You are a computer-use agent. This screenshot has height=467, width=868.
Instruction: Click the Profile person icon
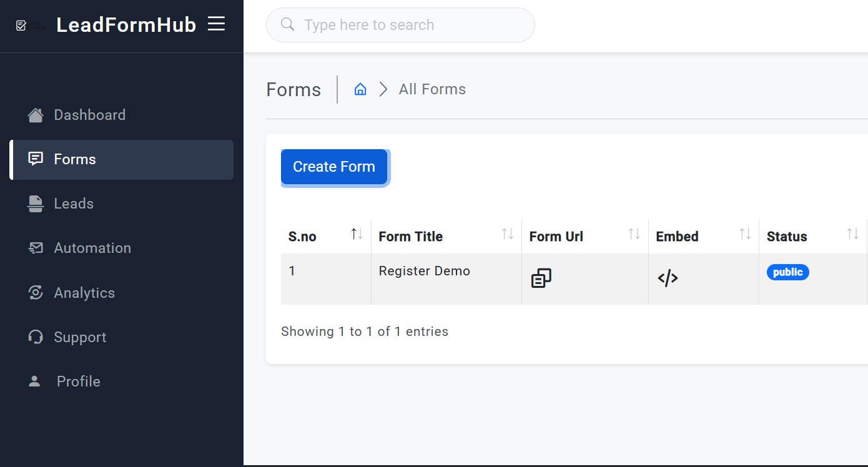point(34,381)
